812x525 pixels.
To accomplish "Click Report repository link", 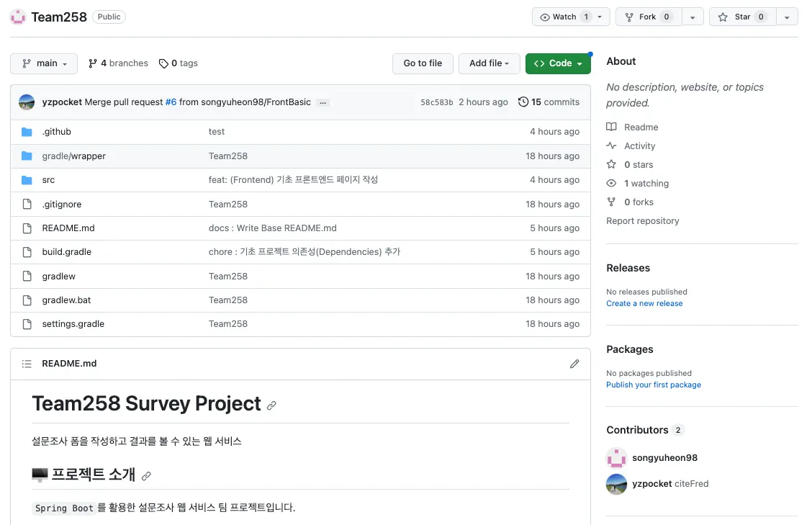I will point(643,221).
